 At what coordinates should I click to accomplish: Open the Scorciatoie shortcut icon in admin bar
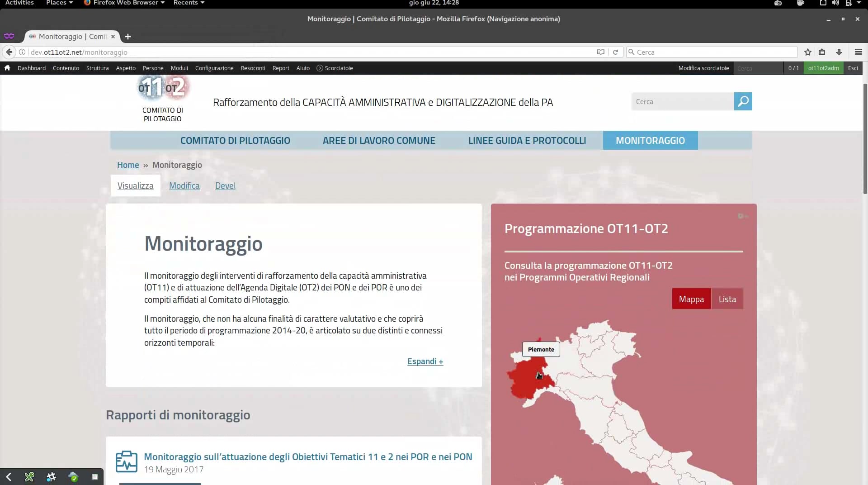[x=319, y=68]
